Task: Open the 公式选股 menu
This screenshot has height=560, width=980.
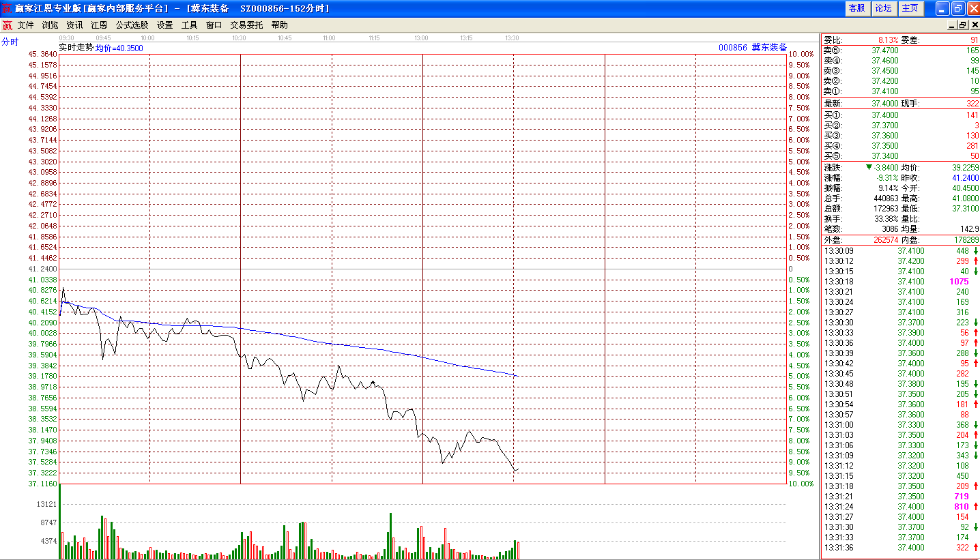Action: click(132, 25)
